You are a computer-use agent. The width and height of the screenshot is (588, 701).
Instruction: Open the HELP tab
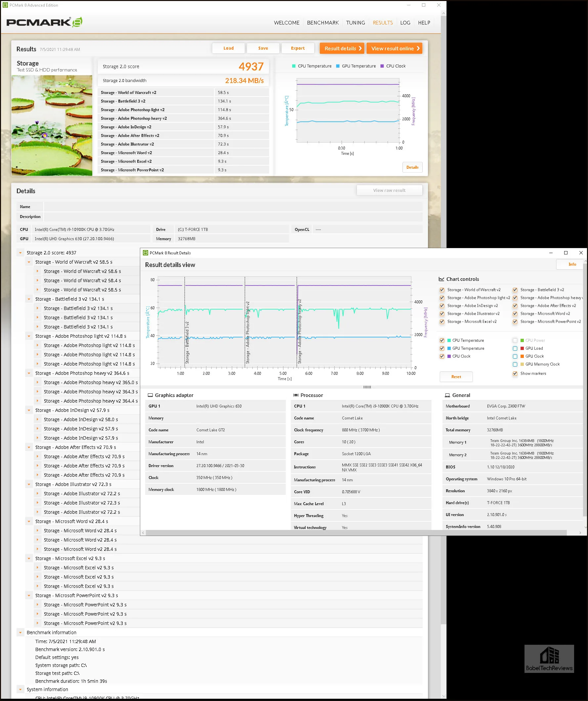(x=424, y=23)
